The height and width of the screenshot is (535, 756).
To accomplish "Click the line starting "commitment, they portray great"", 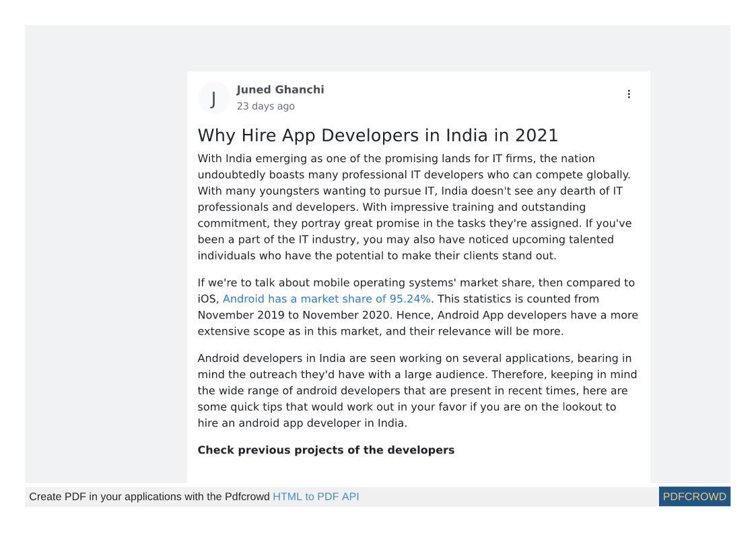I will click(x=414, y=223).
